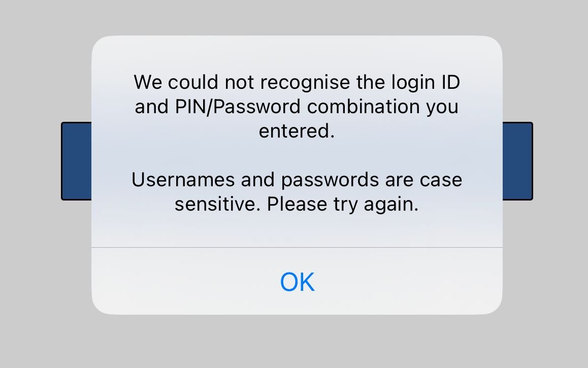Click the left visible part of the blue button
The height and width of the screenshot is (368, 588).
point(76,161)
